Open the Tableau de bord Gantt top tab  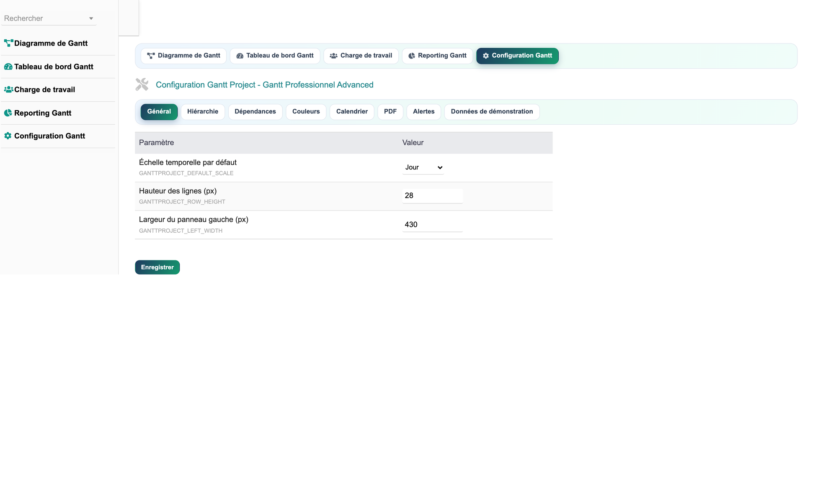275,56
